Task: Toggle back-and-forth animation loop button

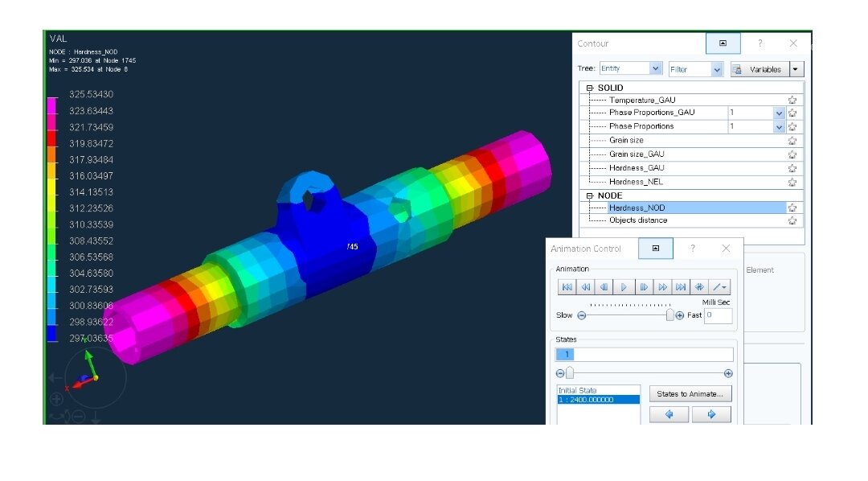Action: (x=700, y=287)
